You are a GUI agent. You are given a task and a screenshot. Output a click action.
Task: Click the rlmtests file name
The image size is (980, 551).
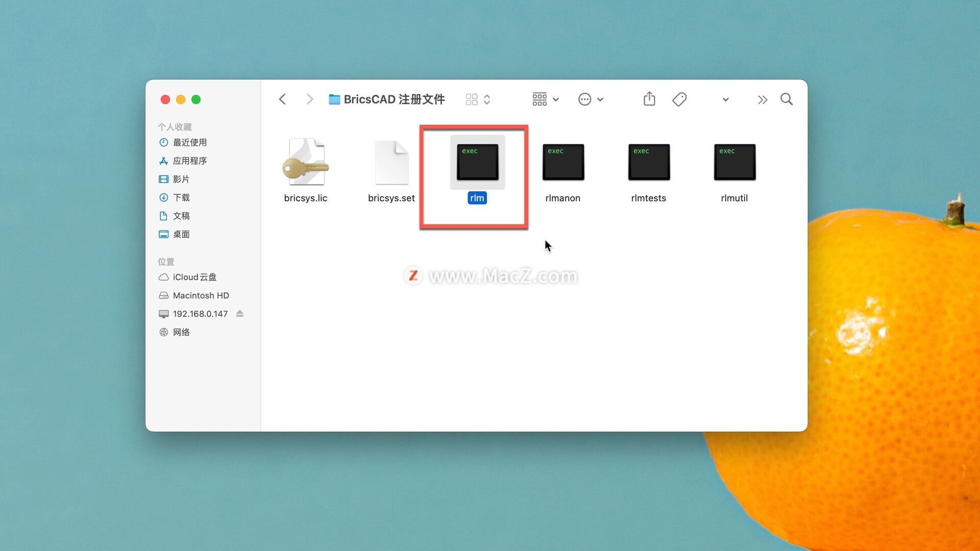649,198
